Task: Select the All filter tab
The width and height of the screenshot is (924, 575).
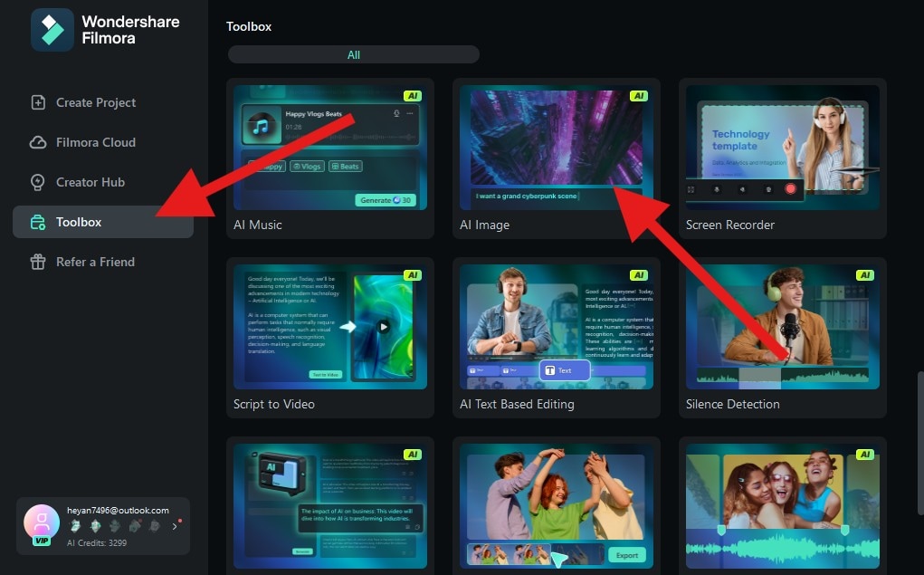Action: pyautogui.click(x=354, y=55)
